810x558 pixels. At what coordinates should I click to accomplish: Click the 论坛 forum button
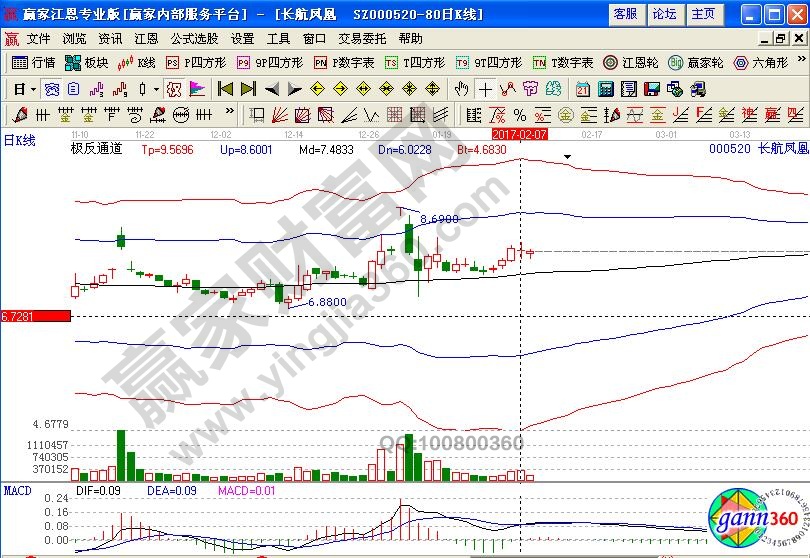(x=664, y=14)
